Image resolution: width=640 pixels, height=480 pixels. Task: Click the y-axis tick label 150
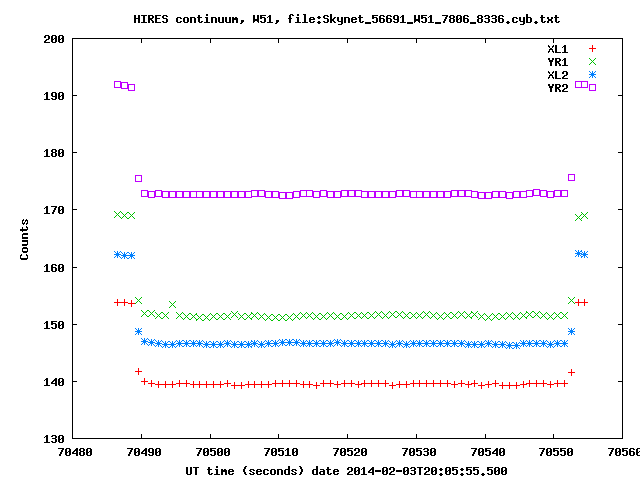click(x=54, y=325)
